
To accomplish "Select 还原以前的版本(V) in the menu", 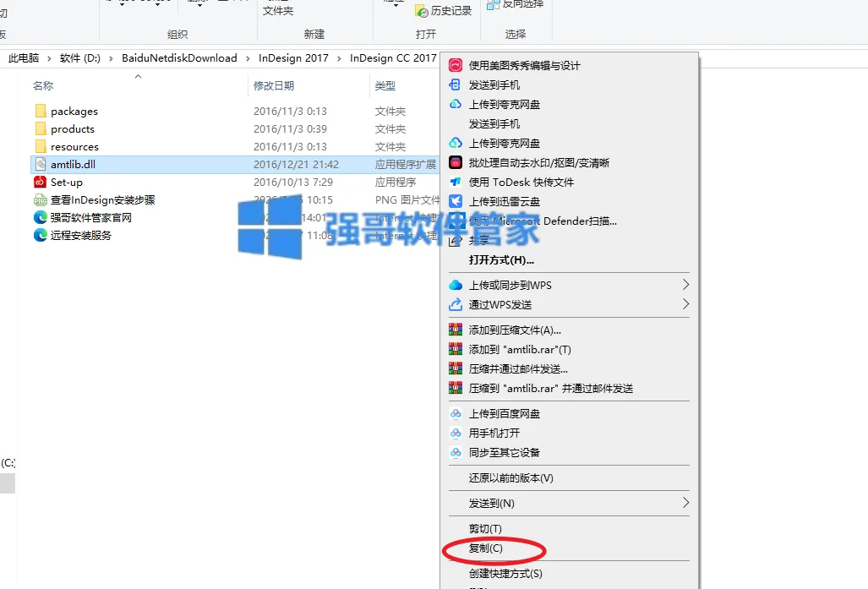I will click(510, 477).
